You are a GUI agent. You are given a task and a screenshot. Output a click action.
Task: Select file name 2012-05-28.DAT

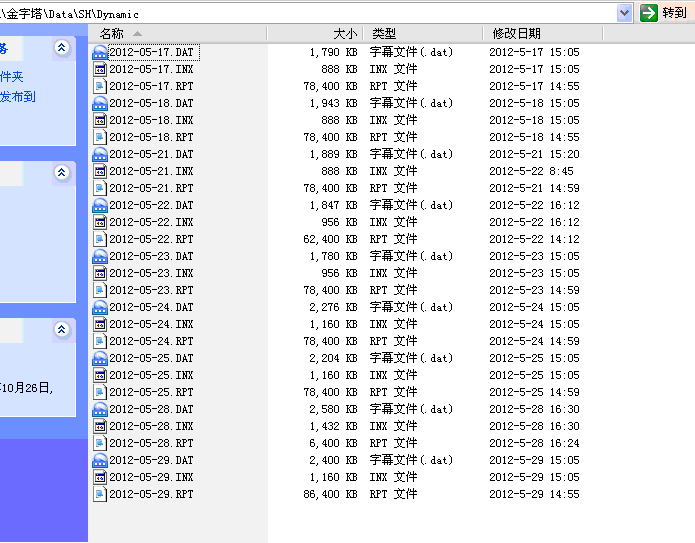click(x=152, y=409)
